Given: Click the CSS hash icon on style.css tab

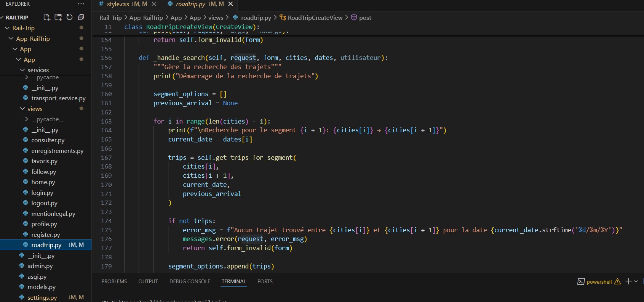Looking at the screenshot, I should click(x=101, y=4).
